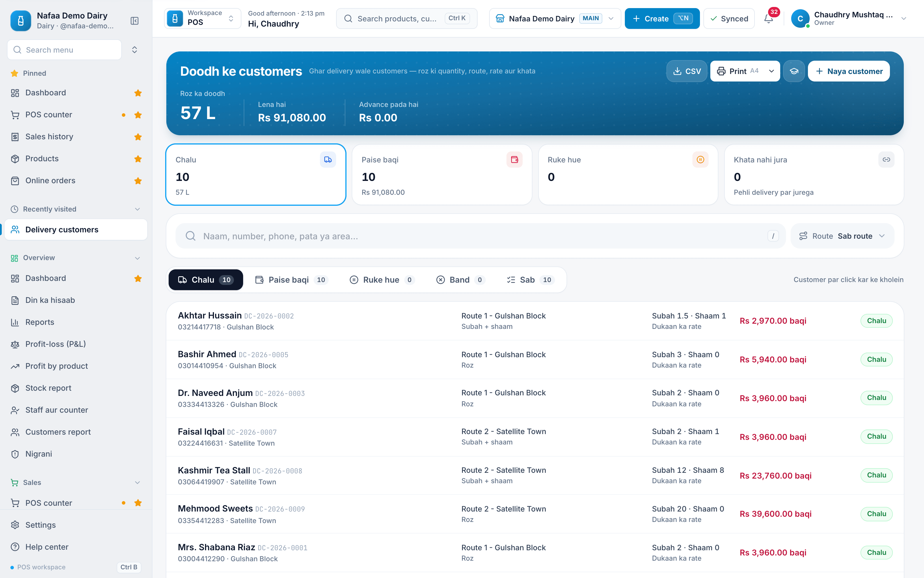Open Stock report
The image size is (924, 578).
(76, 388)
